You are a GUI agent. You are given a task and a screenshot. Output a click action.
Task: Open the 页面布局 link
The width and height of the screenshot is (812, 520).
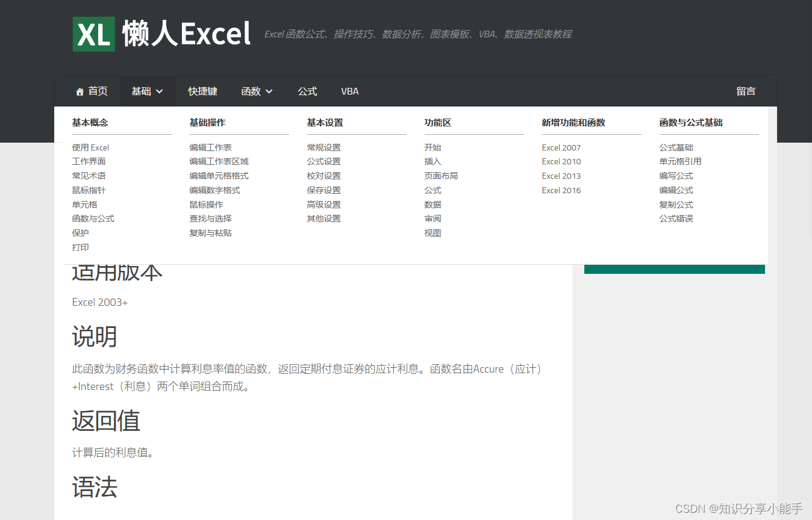click(x=442, y=176)
